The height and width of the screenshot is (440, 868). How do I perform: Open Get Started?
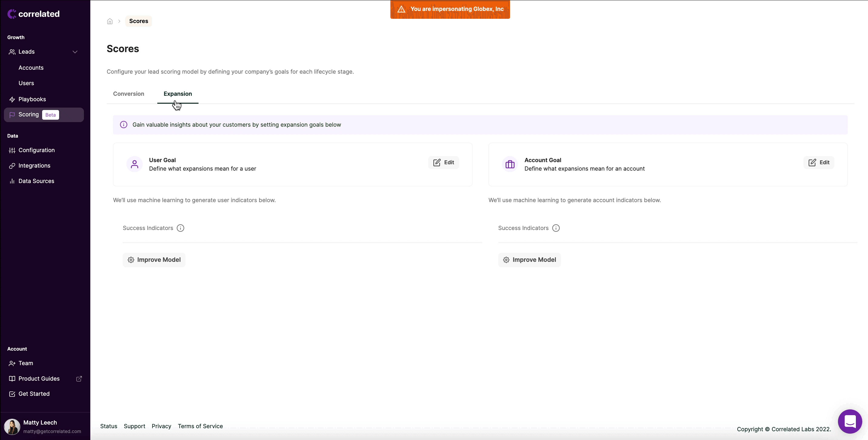(x=34, y=394)
